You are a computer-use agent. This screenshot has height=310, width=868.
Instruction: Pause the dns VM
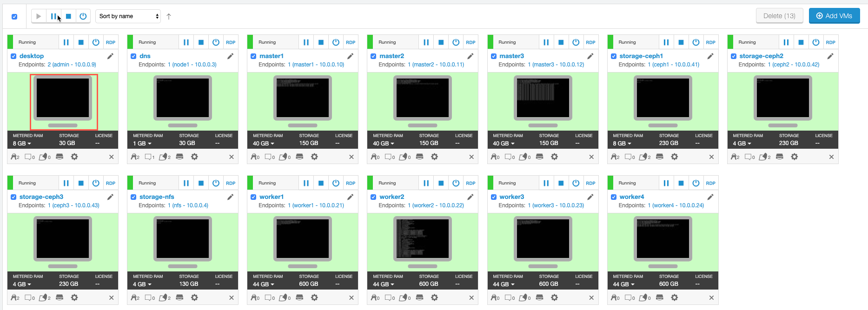click(x=186, y=42)
